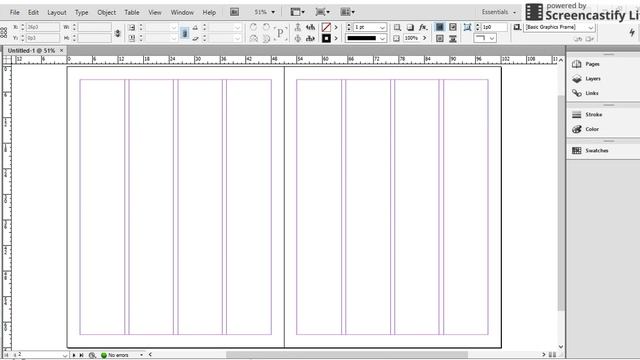Open the Screen Mode dropdown
Screen dimensions: 640x360
(x=322, y=12)
